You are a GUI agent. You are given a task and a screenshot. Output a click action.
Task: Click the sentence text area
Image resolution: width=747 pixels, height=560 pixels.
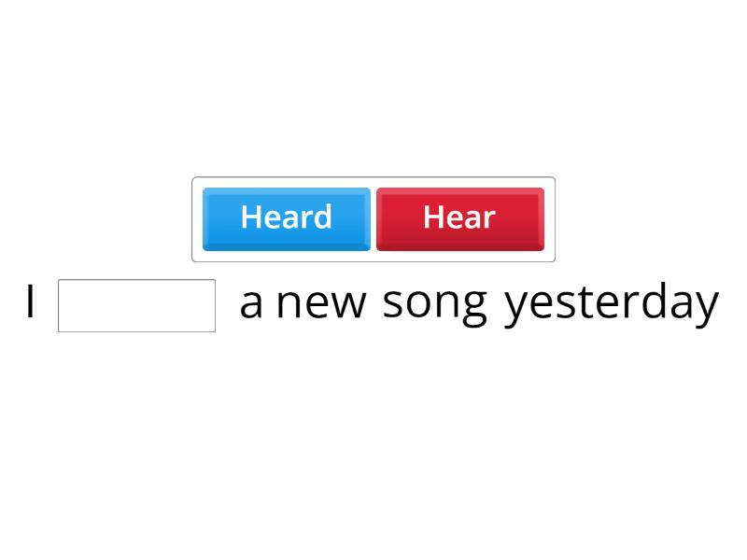[373, 302]
